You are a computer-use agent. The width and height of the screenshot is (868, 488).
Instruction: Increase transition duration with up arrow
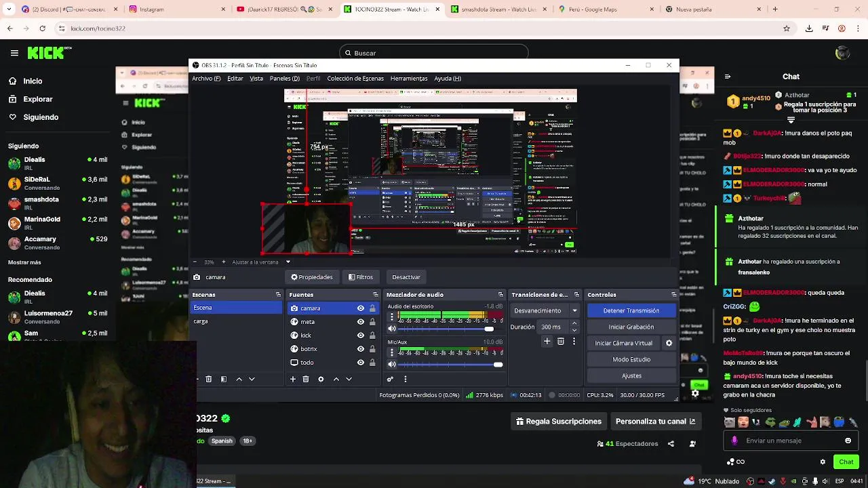click(x=574, y=323)
